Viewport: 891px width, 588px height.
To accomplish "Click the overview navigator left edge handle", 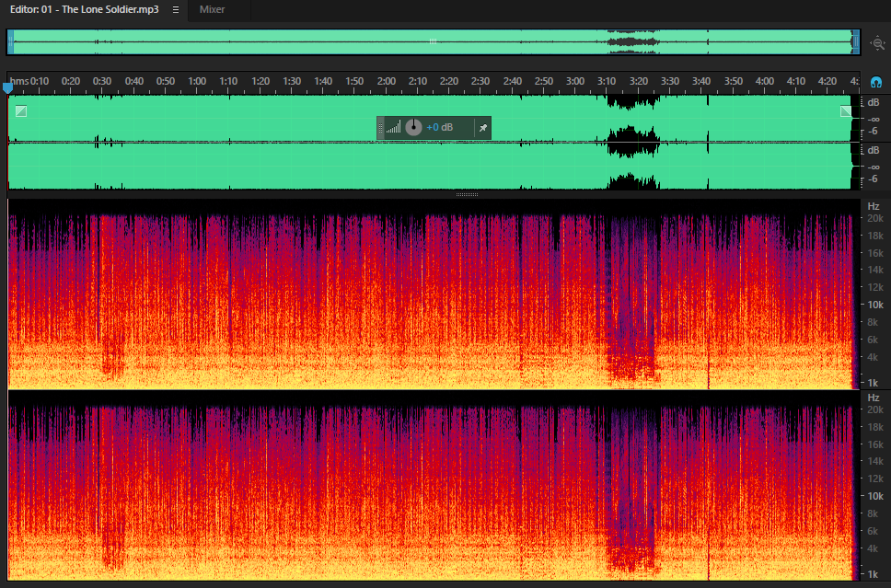I will pyautogui.click(x=10, y=42).
